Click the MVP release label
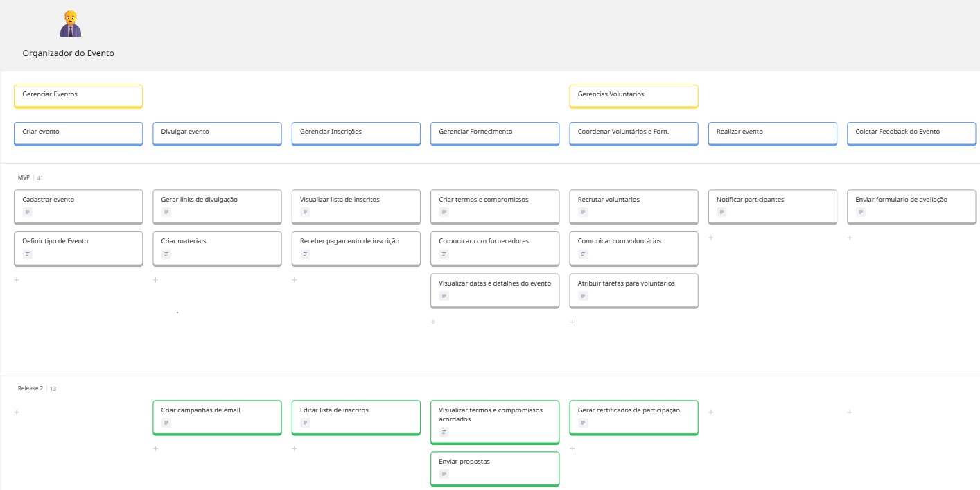 [25, 178]
